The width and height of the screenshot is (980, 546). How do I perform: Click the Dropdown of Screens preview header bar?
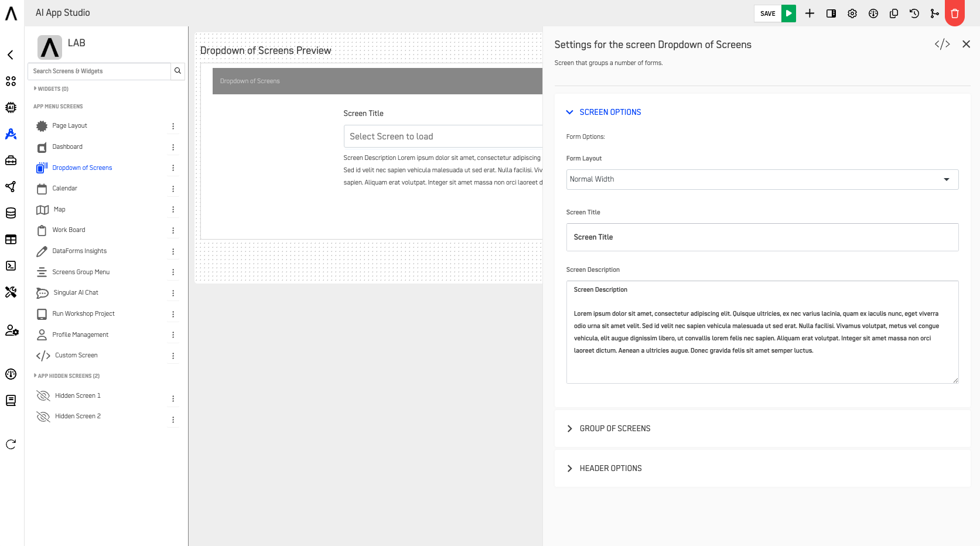[377, 81]
